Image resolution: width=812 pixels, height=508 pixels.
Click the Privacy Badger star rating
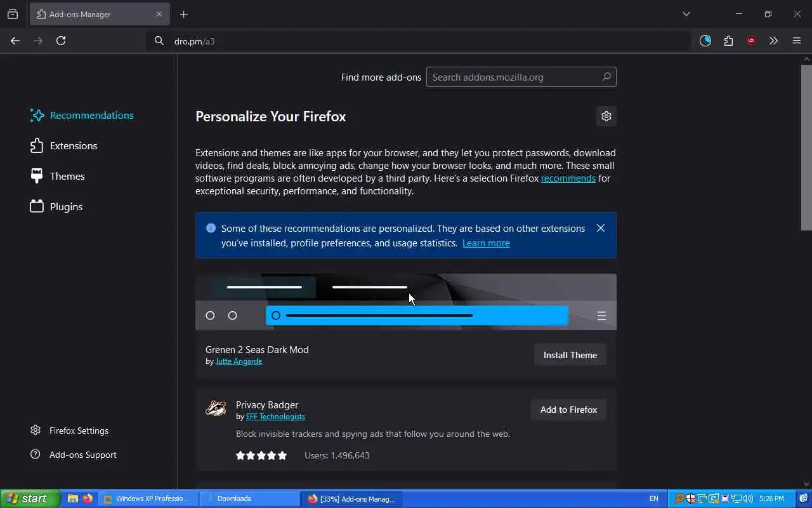[x=261, y=455]
